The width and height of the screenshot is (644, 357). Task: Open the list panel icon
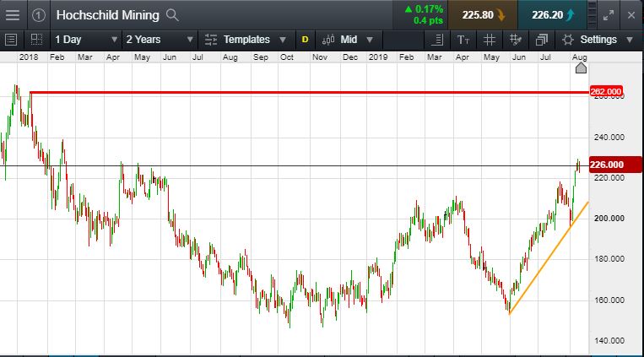click(x=11, y=40)
